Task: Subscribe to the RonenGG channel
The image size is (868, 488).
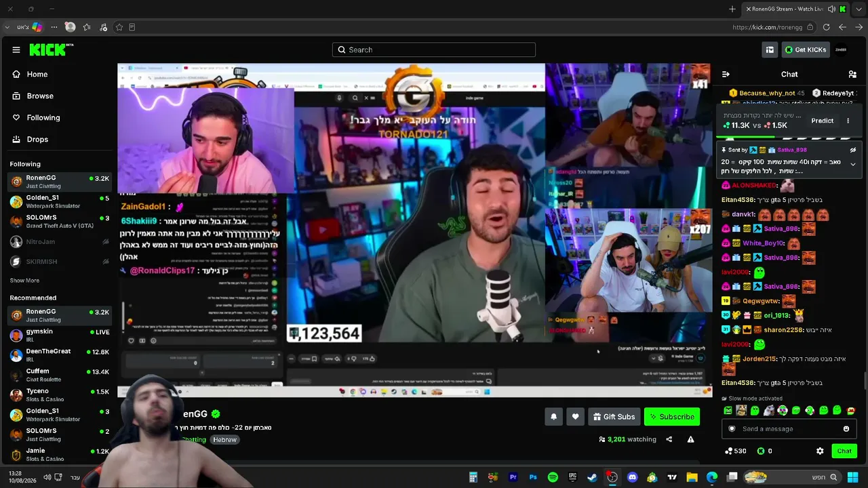Action: coord(671,417)
